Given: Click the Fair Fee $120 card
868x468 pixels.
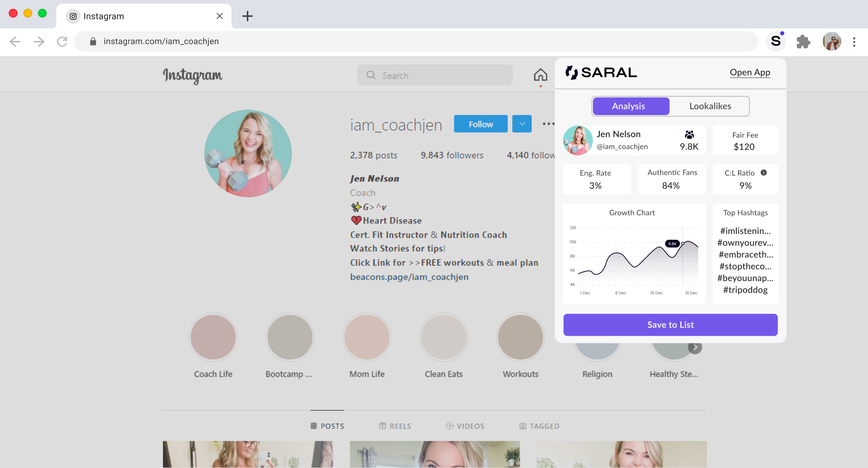Looking at the screenshot, I should (x=745, y=140).
